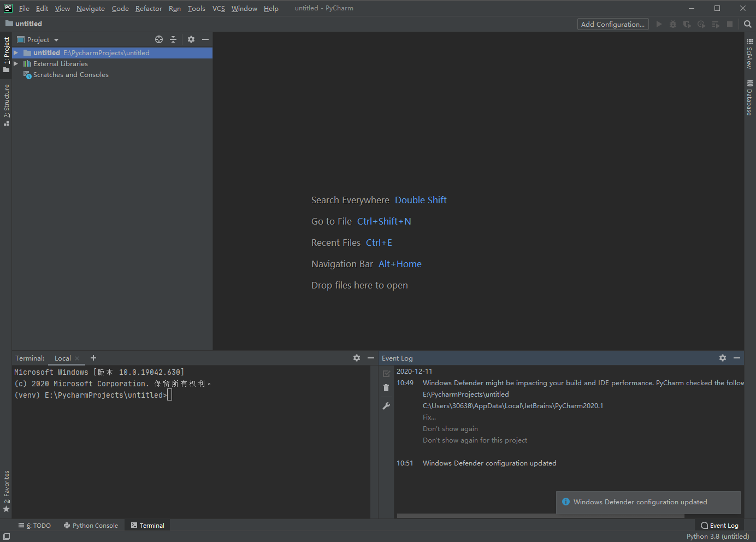This screenshot has height=542, width=756.
Task: Click Run with Coverage icon
Action: [687, 24]
